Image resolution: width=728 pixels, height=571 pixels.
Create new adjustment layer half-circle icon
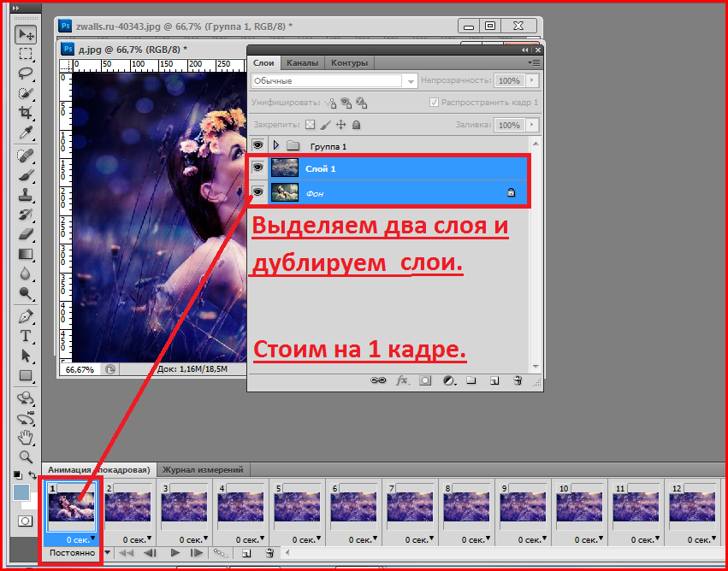pos(449,381)
